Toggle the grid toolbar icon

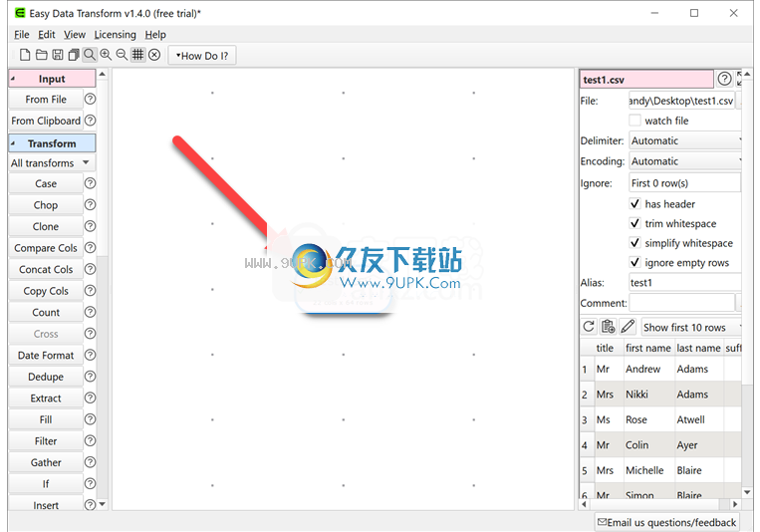[x=138, y=55]
